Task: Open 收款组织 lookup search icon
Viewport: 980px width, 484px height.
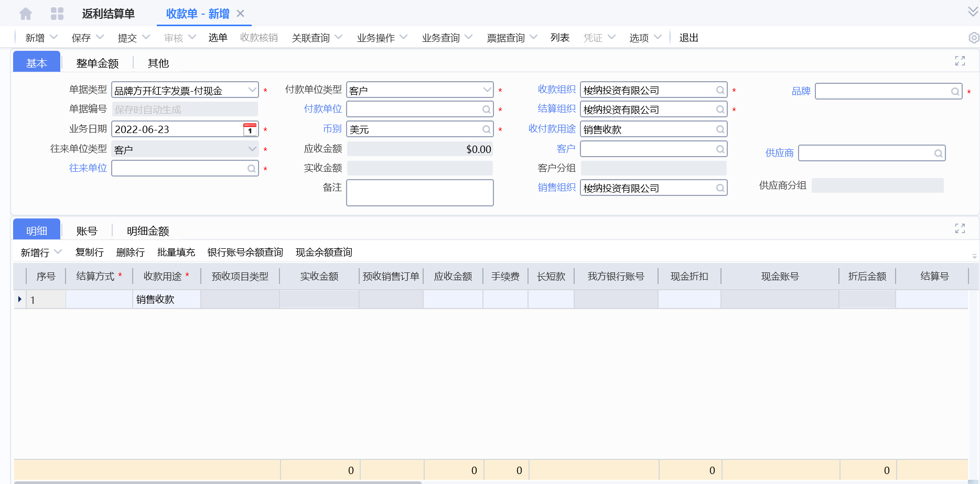Action: pos(720,90)
